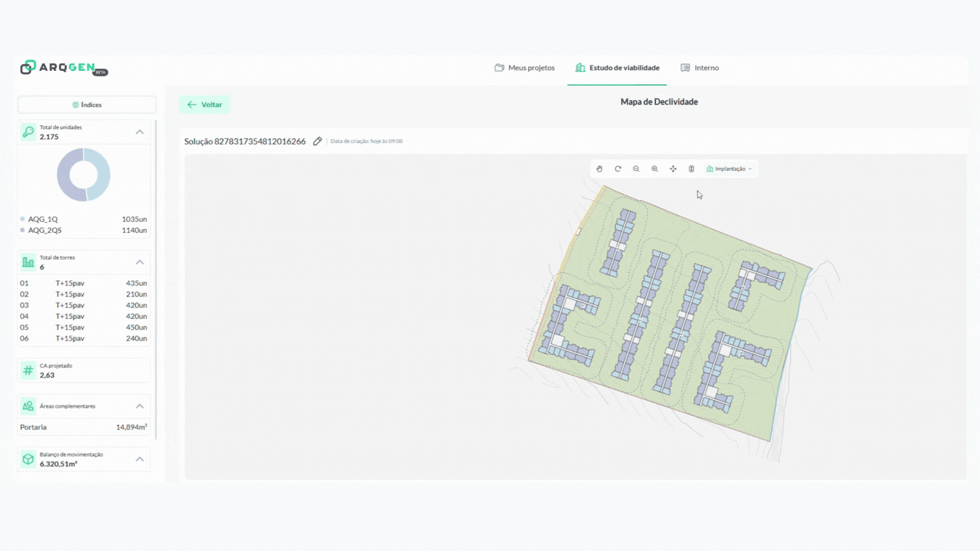980x551 pixels.
Task: Collapse the Balanço de movimentação section
Action: 139,459
